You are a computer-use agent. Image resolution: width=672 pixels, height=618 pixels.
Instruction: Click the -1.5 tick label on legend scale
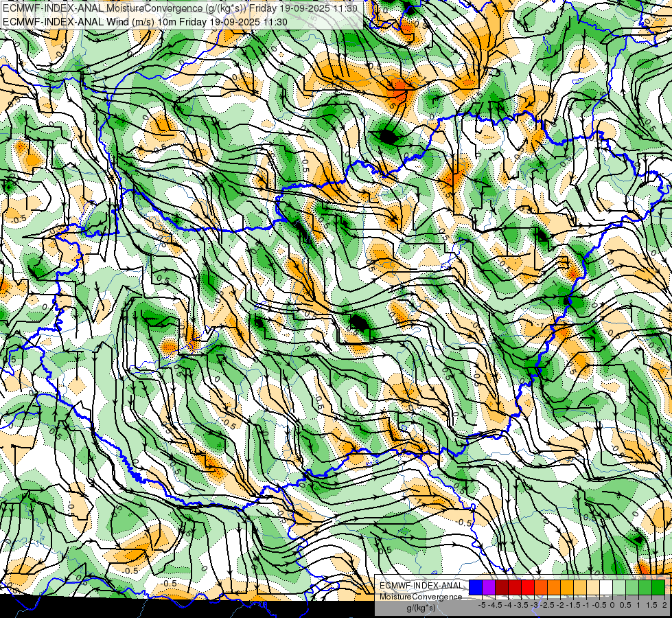click(572, 605)
